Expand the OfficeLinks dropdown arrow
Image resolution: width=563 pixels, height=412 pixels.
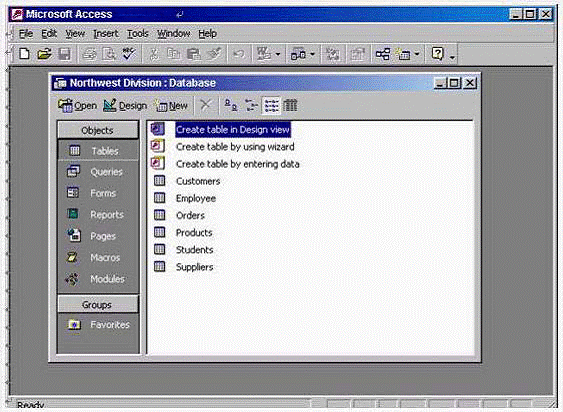[278, 55]
